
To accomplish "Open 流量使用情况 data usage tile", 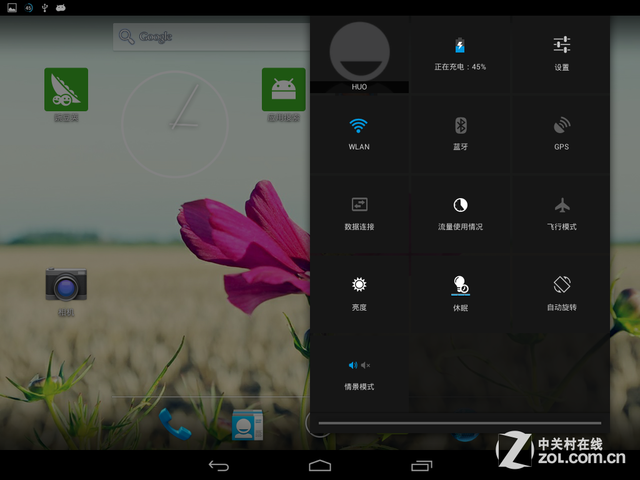I will (460, 212).
